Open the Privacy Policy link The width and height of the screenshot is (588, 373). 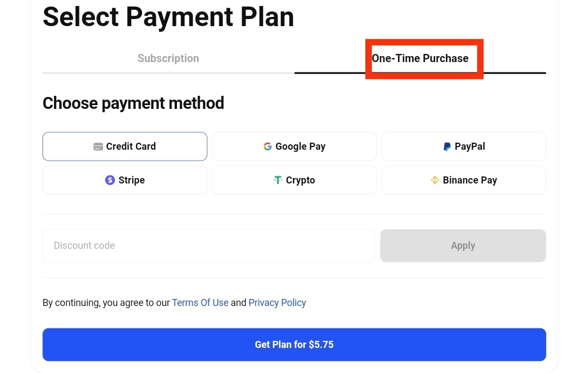(277, 303)
